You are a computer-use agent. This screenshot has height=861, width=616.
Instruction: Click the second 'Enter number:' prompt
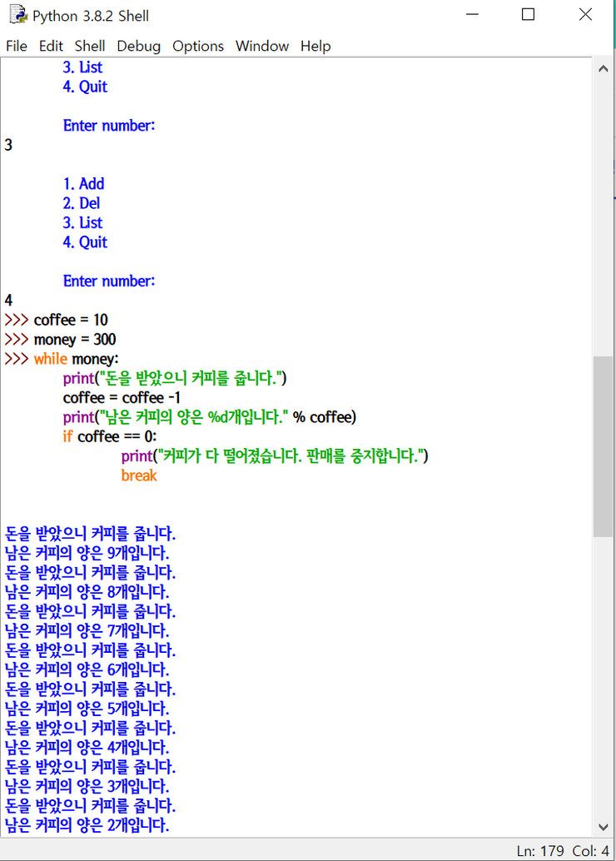coord(109,281)
